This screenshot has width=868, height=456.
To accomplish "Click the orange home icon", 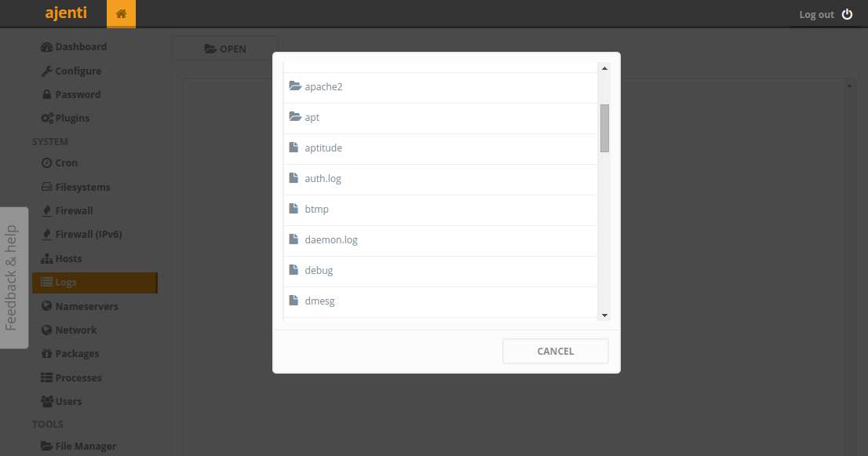I will pos(121,14).
